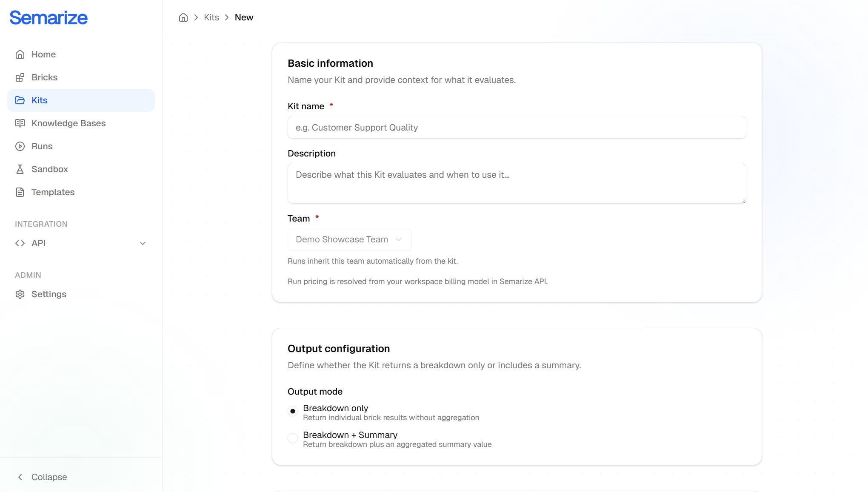868x492 pixels.
Task: Click the Description field resize handle
Action: click(x=743, y=201)
